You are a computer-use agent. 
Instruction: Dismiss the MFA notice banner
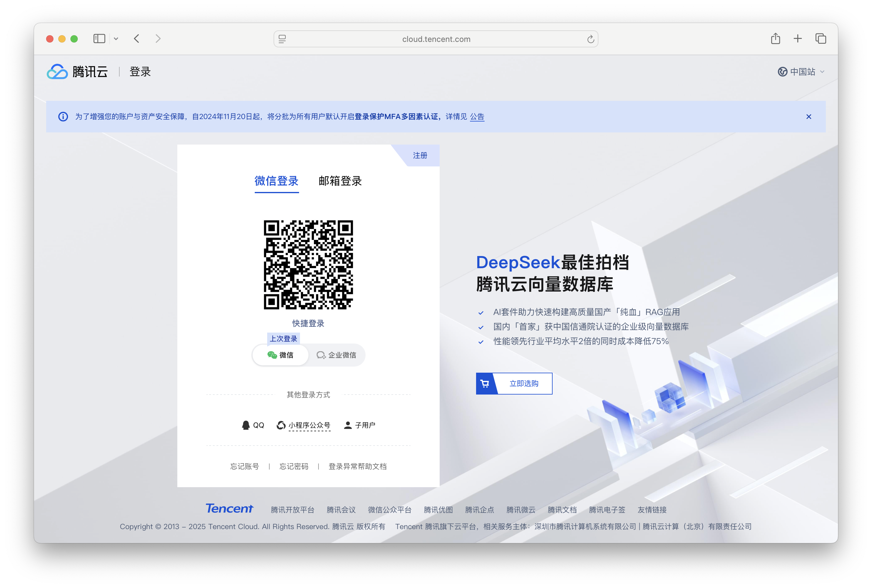(x=809, y=117)
